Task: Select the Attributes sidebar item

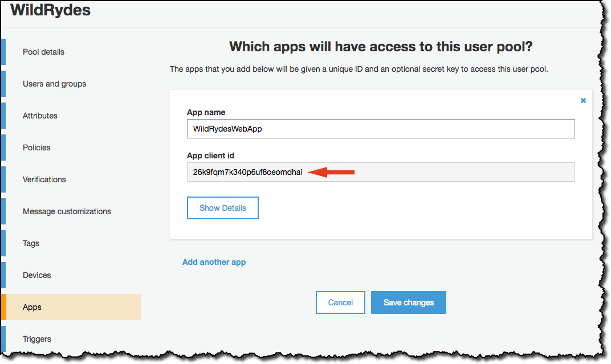Action: [40, 116]
